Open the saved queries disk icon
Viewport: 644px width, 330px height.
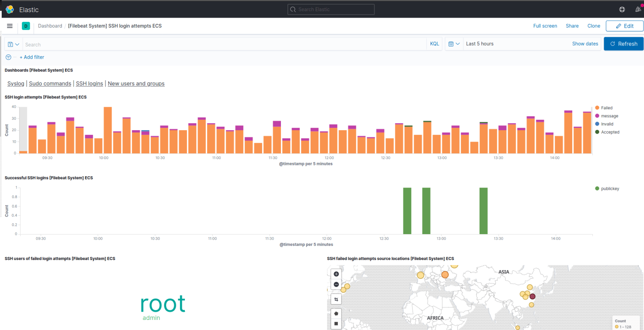[10, 44]
